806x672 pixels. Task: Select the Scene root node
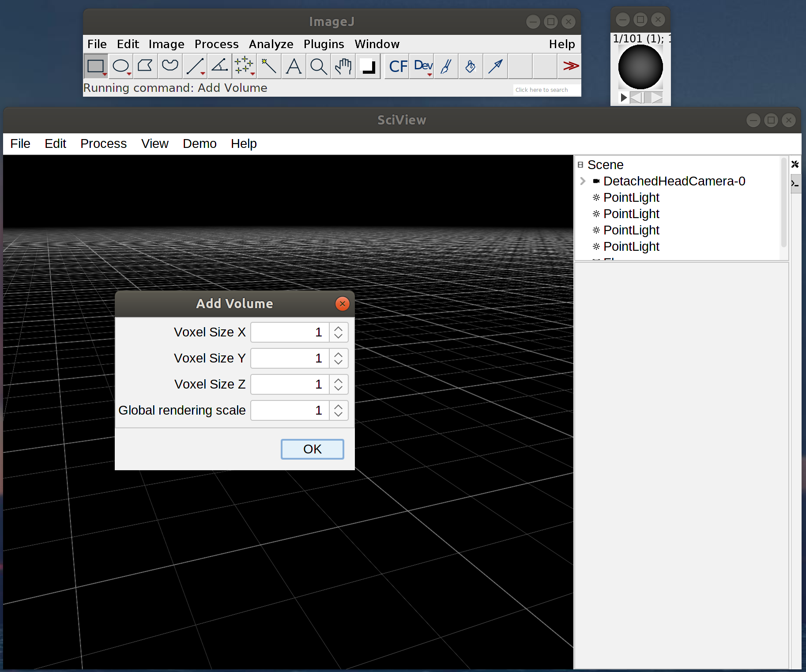605,165
